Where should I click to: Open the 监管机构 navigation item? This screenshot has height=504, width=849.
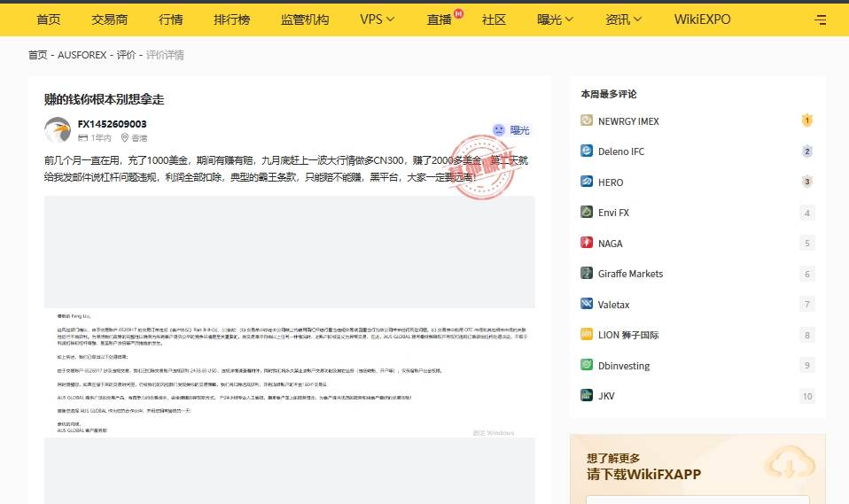(305, 19)
